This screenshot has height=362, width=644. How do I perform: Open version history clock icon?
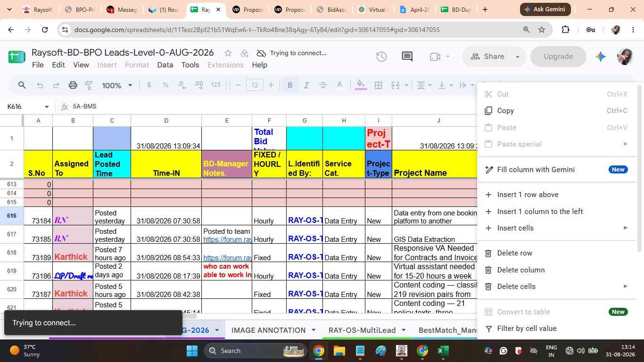(x=381, y=57)
